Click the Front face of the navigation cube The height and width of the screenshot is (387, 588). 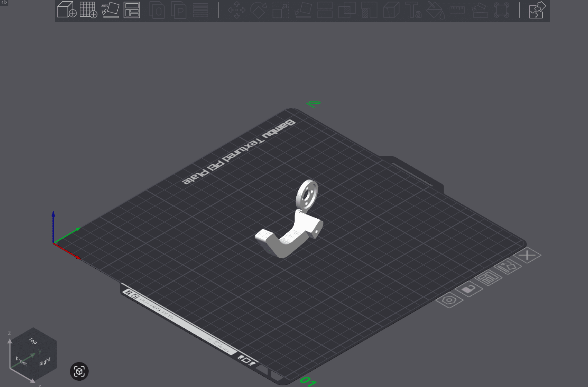click(21, 361)
